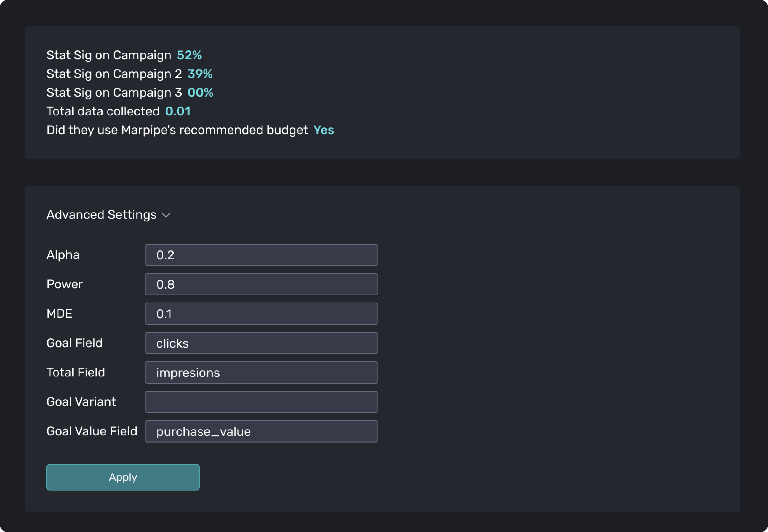
Task: Click the Stat Sig on Campaign 2 label
Action: [x=114, y=74]
